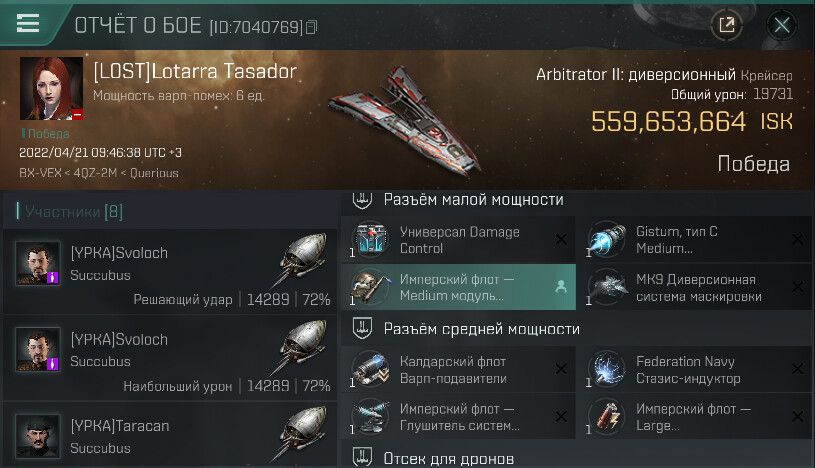Screen dimensions: 815x468
Task: Select the Калдарский флот Варп-подавители module icon
Action: coord(370,369)
